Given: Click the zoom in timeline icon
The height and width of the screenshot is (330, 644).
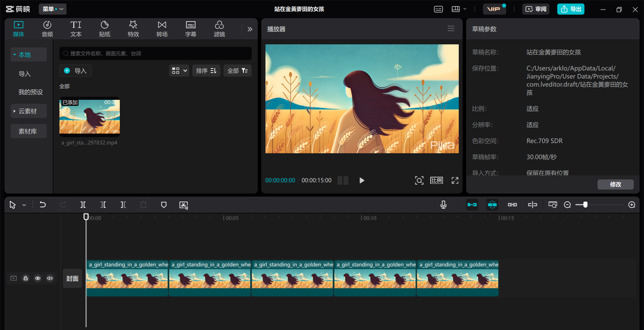Looking at the screenshot, I should pos(632,205).
